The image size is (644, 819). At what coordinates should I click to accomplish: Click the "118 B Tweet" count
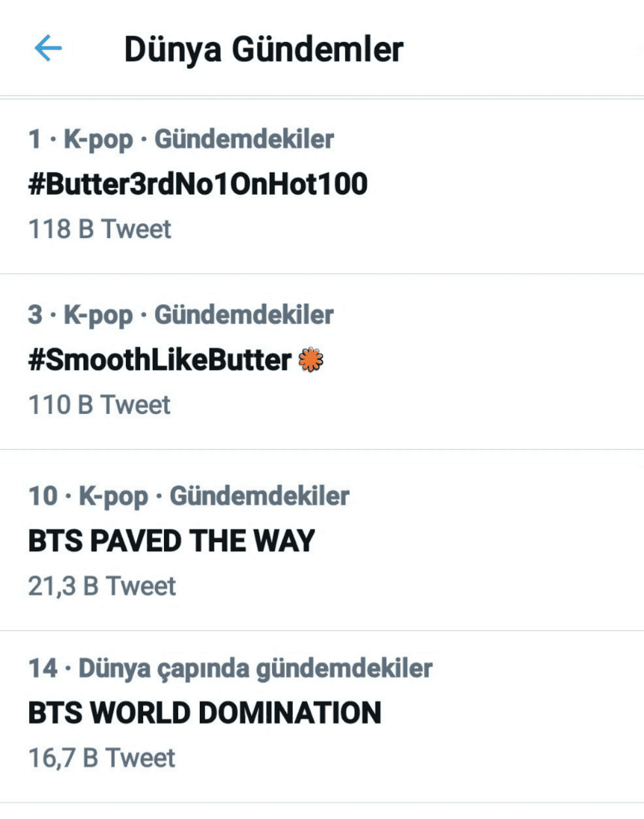tap(100, 229)
